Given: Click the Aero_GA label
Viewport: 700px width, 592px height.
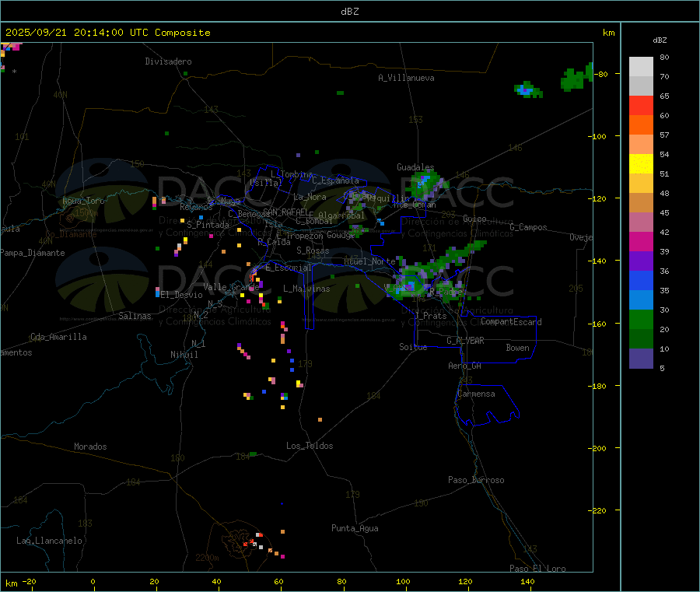Looking at the screenshot, I should pos(464,366).
